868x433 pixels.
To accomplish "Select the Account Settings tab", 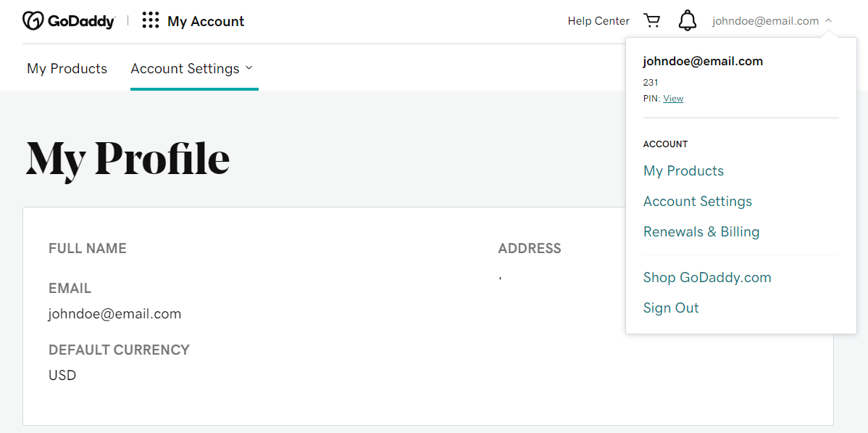I will pyautogui.click(x=185, y=68).
